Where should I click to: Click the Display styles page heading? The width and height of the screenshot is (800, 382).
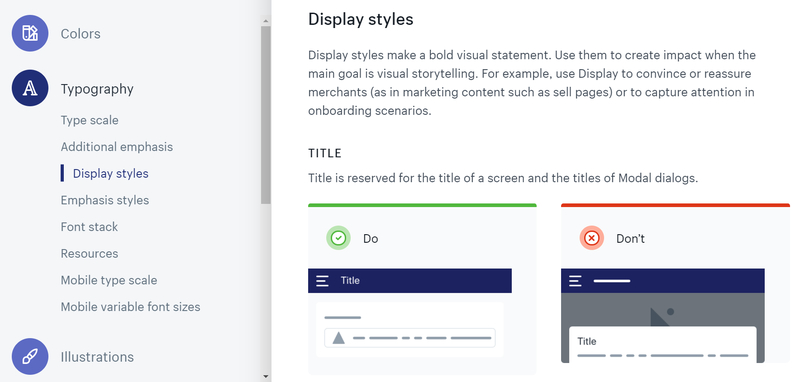pos(361,19)
